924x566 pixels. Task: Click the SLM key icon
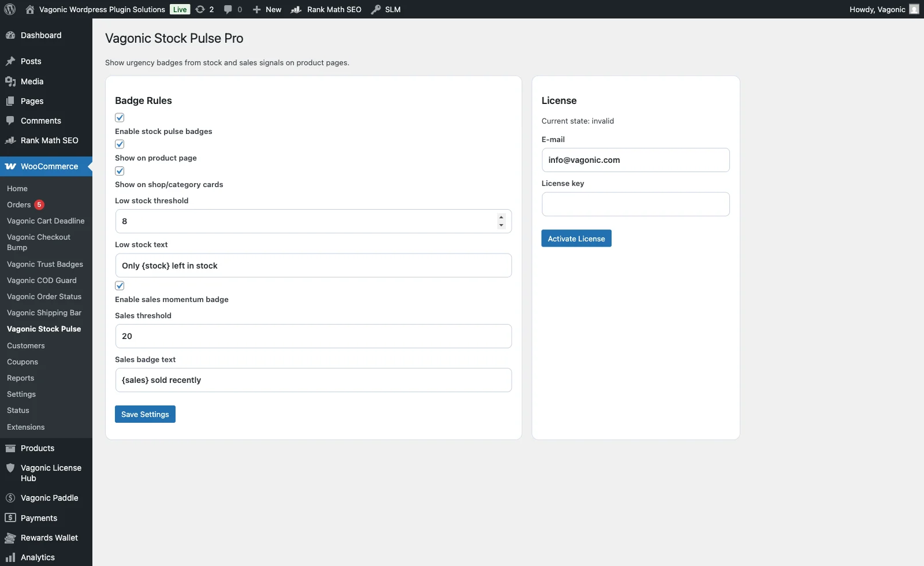pos(376,9)
